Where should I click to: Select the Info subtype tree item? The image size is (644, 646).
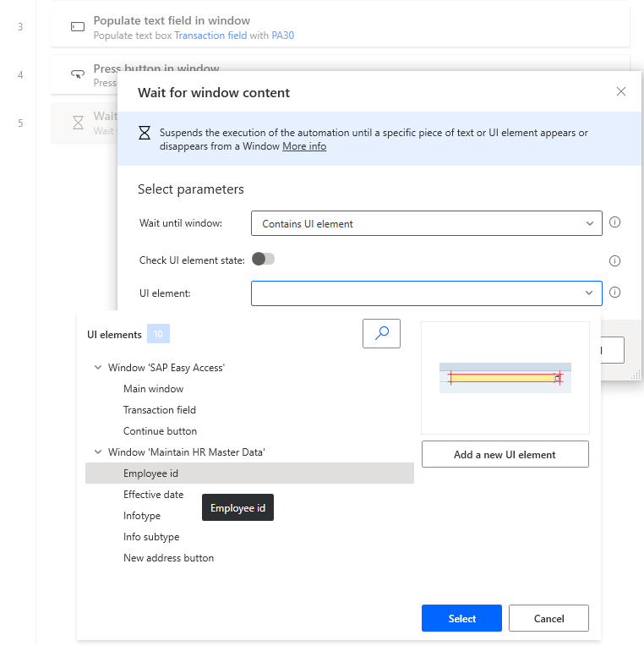tap(249, 537)
